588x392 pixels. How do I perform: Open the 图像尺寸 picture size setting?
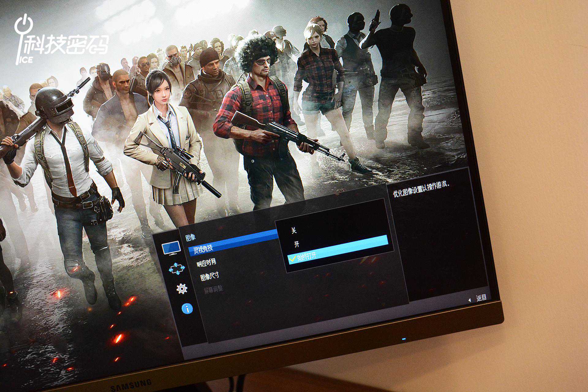click(209, 277)
